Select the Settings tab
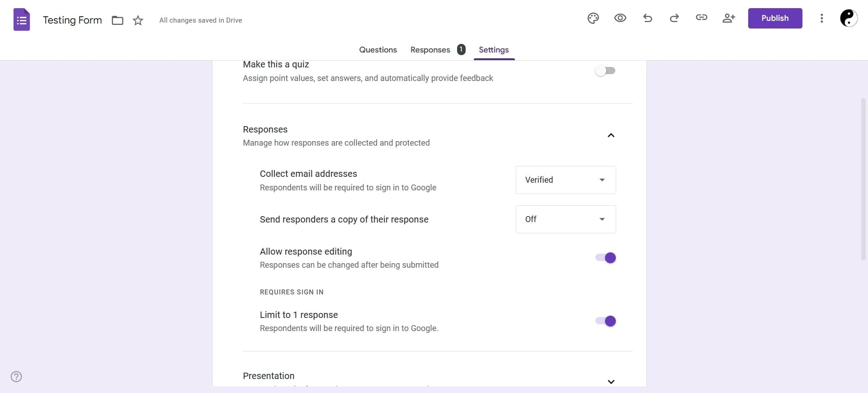The image size is (868, 393). [494, 50]
